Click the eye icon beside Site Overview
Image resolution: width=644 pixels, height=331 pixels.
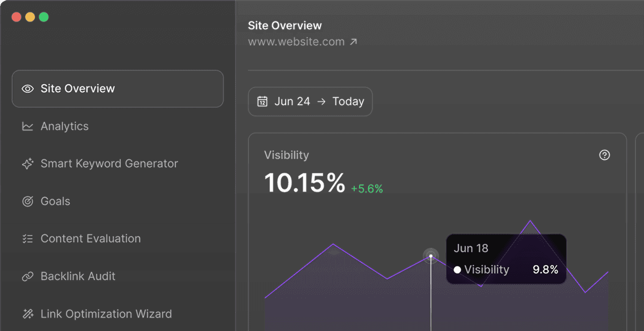coord(27,89)
